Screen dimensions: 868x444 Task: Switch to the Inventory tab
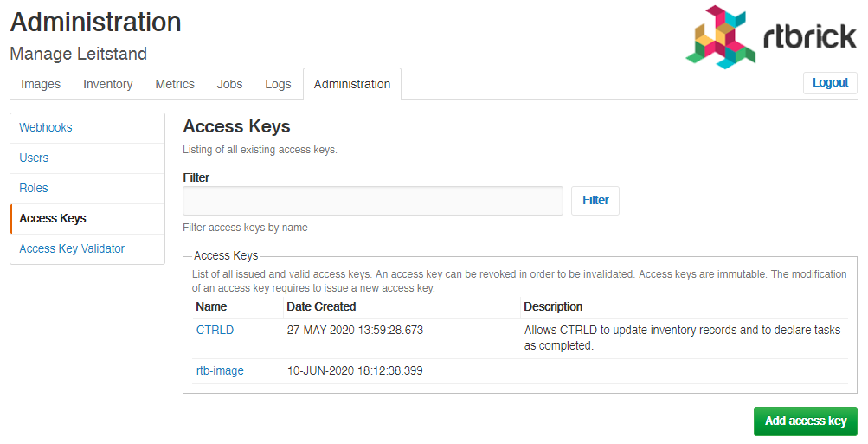[108, 84]
